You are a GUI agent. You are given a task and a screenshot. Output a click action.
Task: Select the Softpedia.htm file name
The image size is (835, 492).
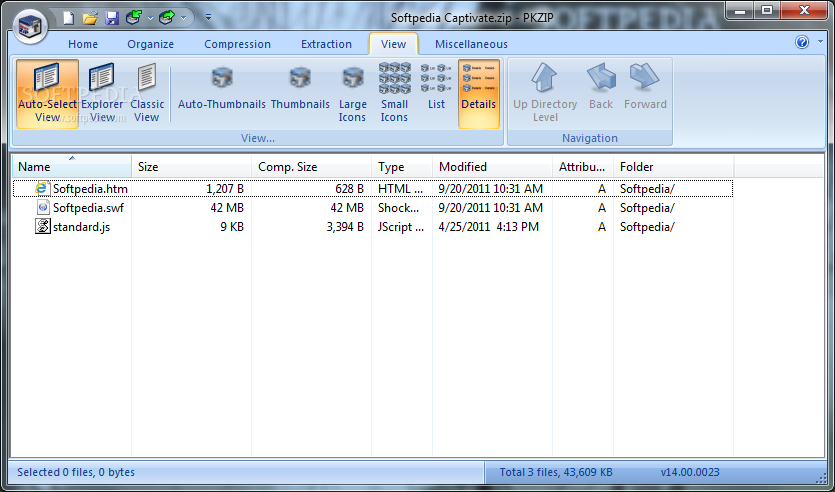coord(90,188)
